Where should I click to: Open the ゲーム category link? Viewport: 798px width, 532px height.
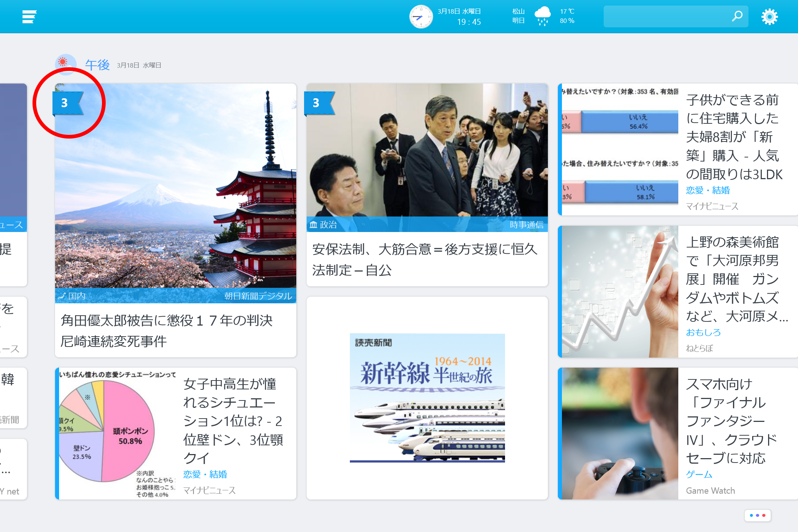pos(698,475)
